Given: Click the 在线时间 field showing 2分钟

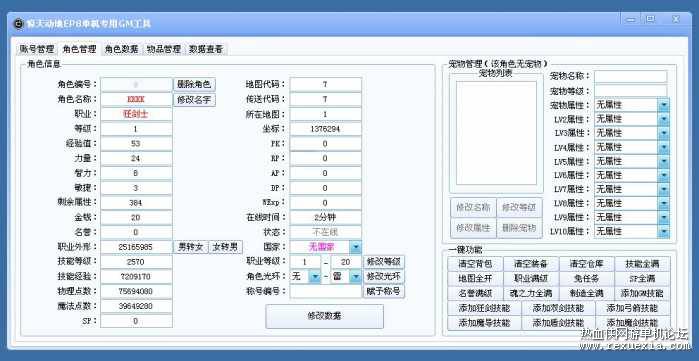Looking at the screenshot, I should coord(325,217).
